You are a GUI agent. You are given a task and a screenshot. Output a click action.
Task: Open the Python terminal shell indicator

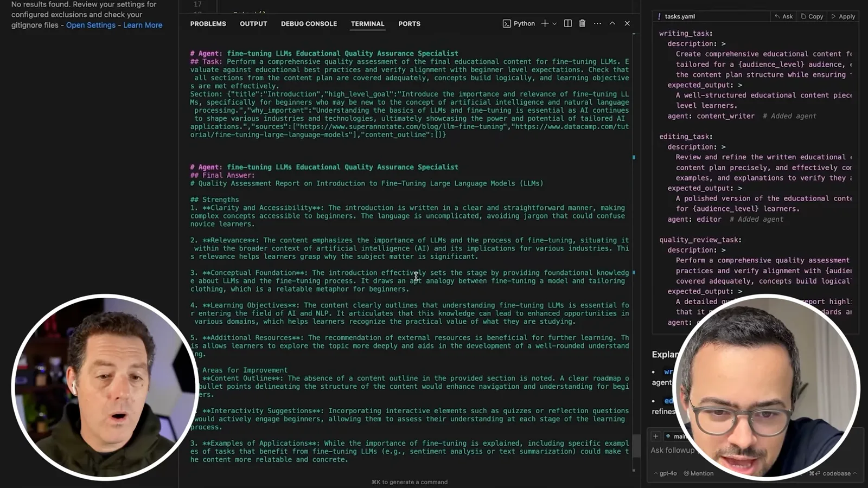(519, 23)
